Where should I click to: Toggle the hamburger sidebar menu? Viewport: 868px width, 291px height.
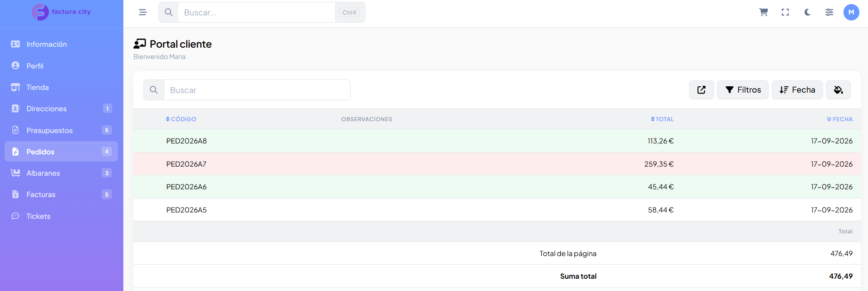142,12
